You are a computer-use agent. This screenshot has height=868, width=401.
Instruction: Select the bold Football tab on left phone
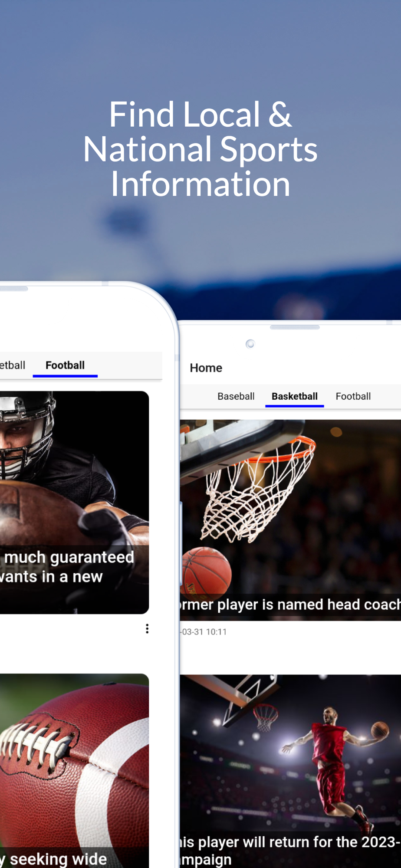click(65, 365)
